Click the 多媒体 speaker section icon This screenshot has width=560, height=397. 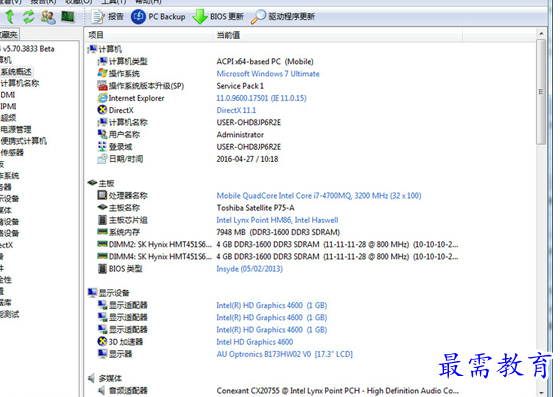tap(92, 378)
